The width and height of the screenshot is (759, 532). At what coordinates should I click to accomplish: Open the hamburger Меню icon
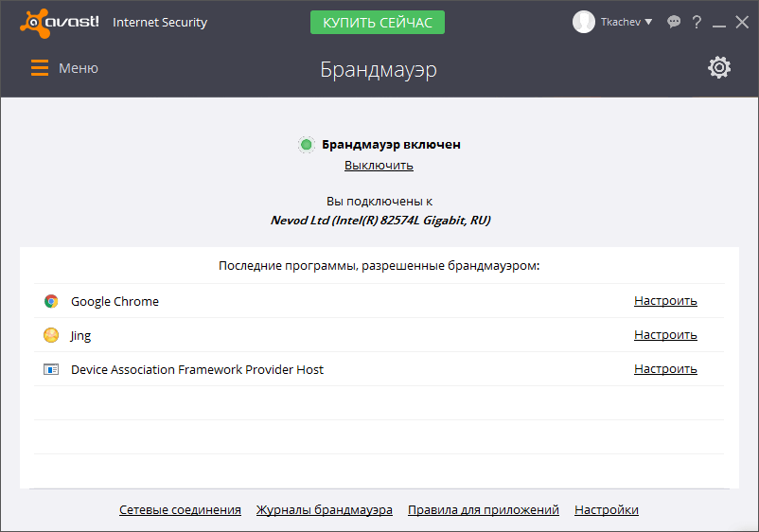[x=40, y=68]
